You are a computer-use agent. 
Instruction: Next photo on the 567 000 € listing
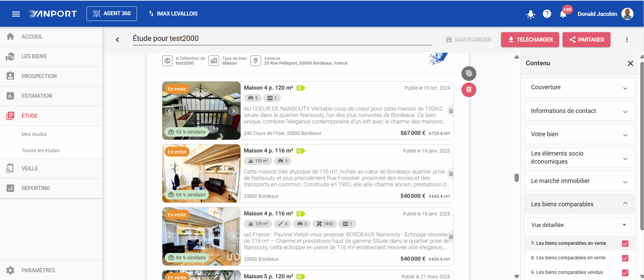point(233,111)
